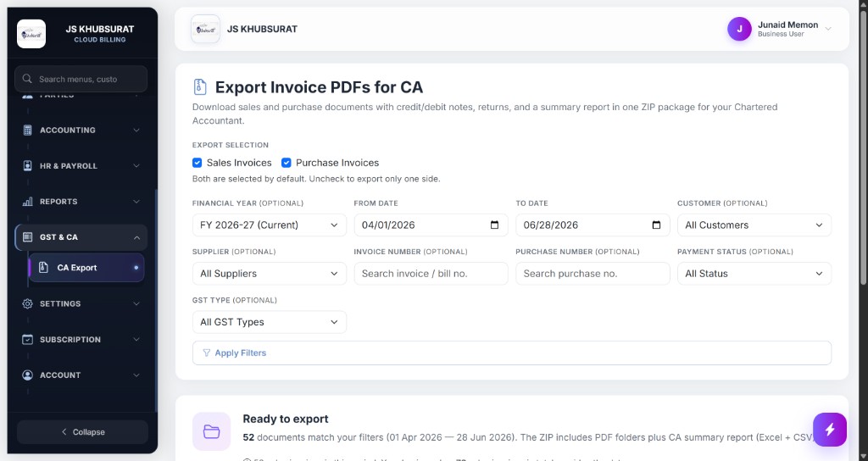Open the All GST Types dropdown
The image size is (868, 461).
269,322
